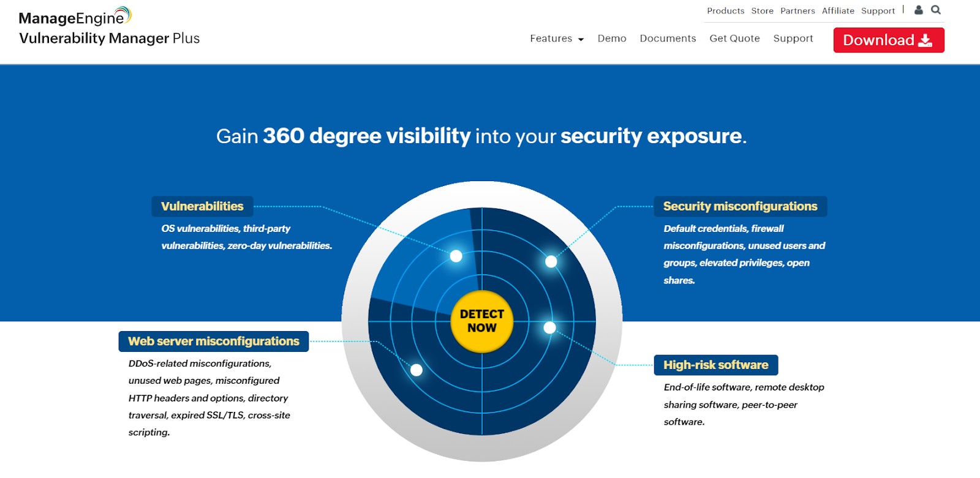Open the search magnifier icon
The height and width of the screenshot is (478, 980).
[936, 10]
